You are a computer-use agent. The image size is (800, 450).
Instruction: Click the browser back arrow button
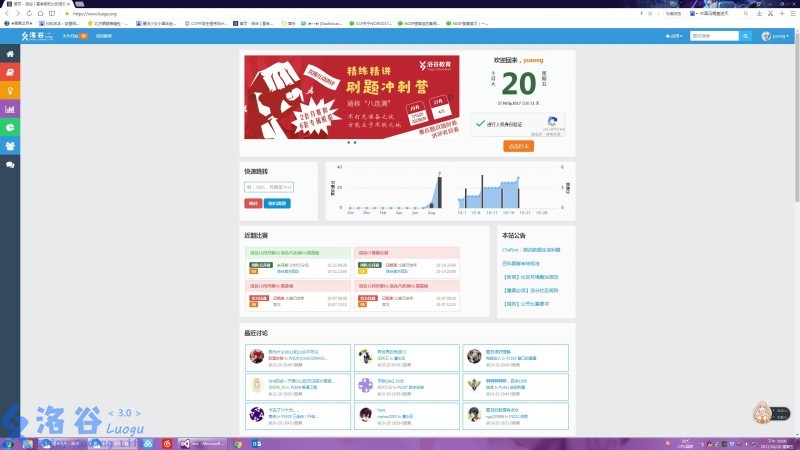pos(7,14)
